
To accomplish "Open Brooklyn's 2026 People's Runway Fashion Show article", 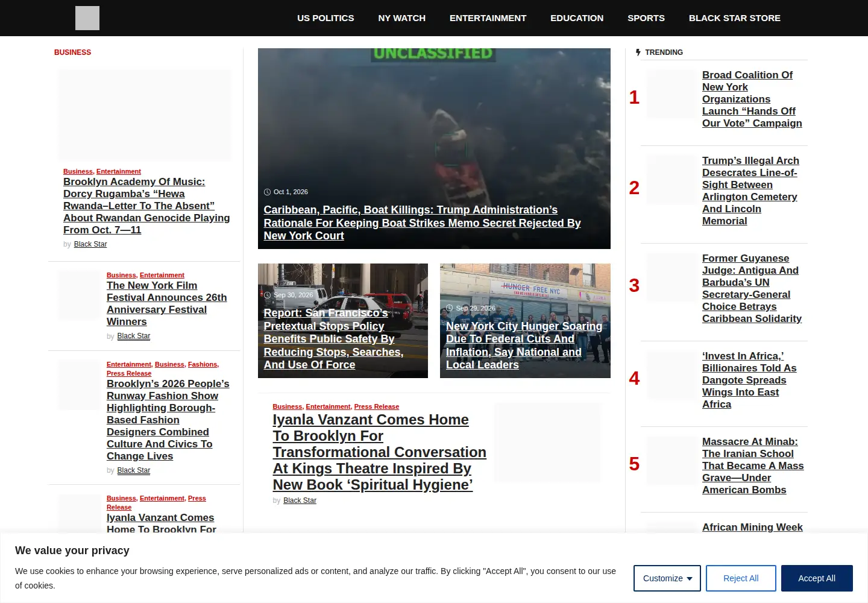I will tap(168, 420).
